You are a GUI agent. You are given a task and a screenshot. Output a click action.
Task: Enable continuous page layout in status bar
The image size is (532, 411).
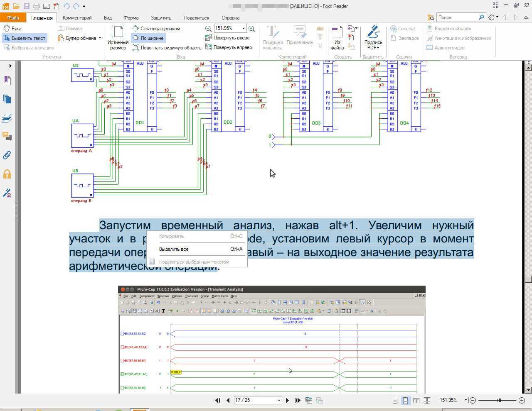[x=405, y=400]
